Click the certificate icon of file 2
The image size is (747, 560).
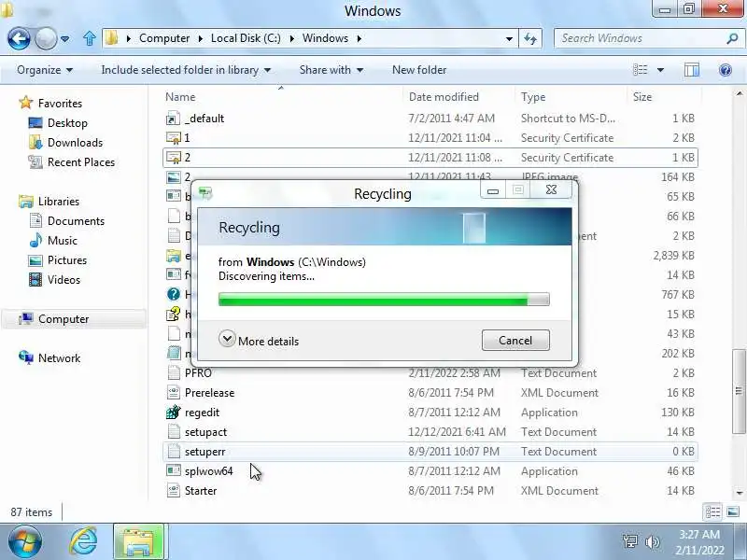174,158
